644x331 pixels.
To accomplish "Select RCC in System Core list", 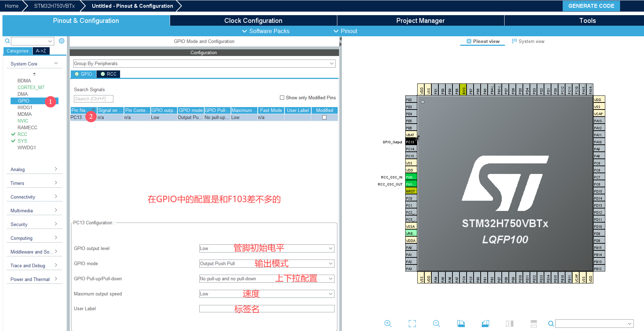I will tap(22, 134).
